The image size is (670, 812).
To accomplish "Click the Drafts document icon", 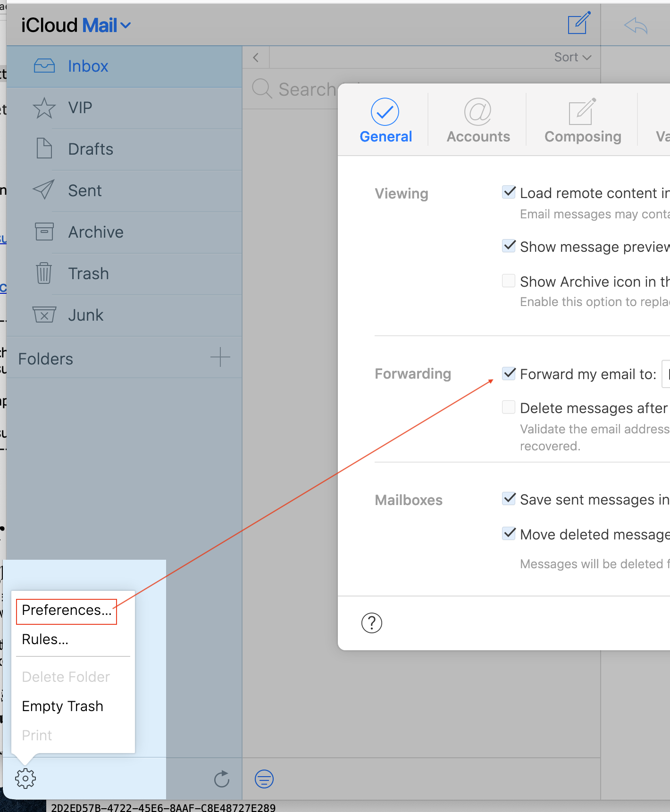I will pos(44,149).
